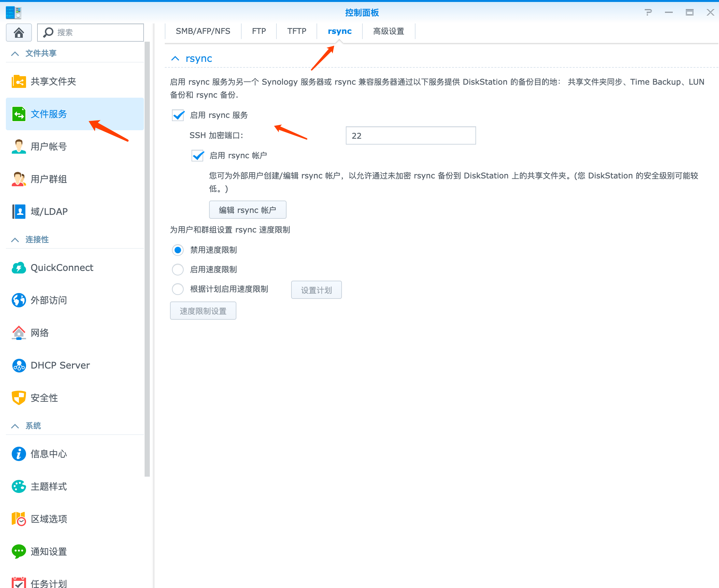Click the SSH 加密端口 input field
The width and height of the screenshot is (719, 588).
pyautogui.click(x=411, y=135)
